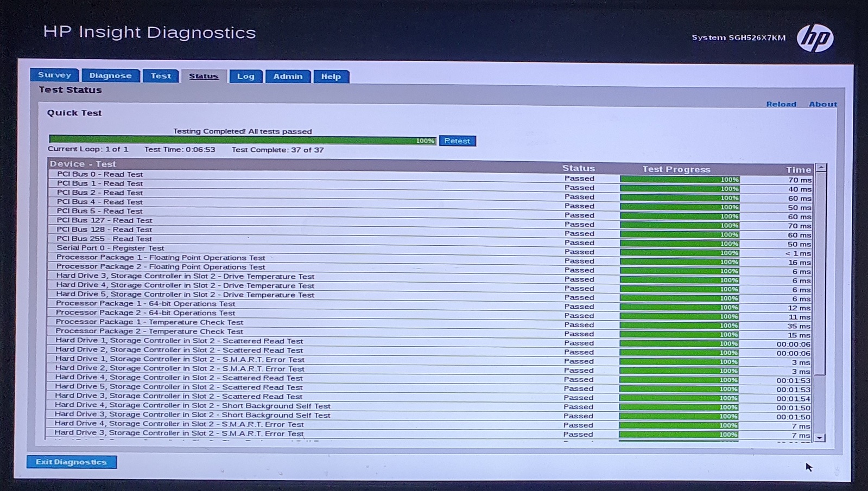Select Processor Package 1 Temperature Check Test
The image size is (868, 491).
pyautogui.click(x=430, y=323)
